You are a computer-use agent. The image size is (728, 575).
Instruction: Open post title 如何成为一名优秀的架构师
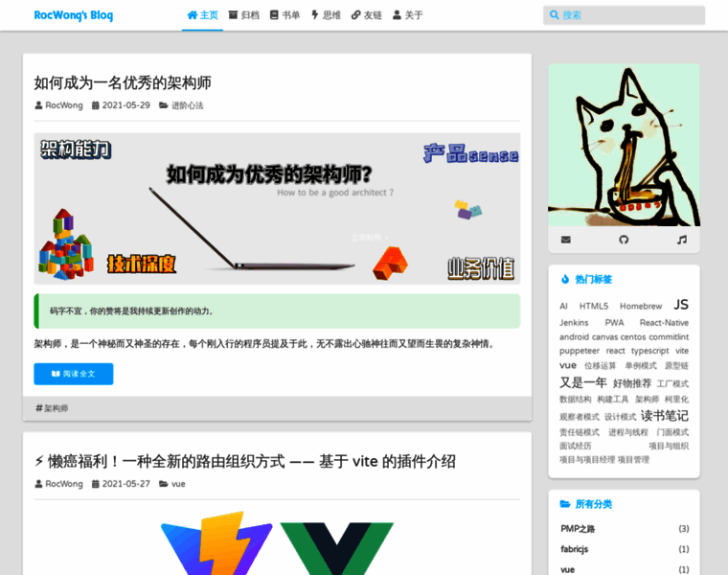pyautogui.click(x=123, y=83)
